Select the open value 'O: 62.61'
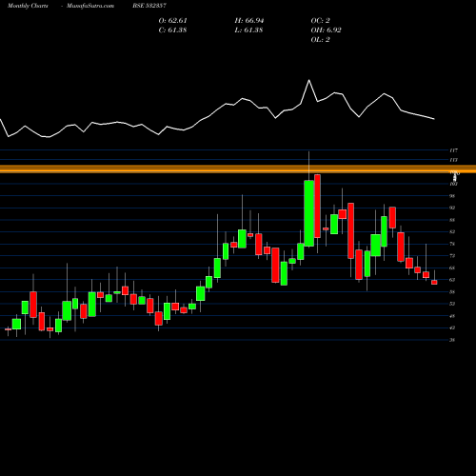The image size is (476, 476). click(172, 21)
